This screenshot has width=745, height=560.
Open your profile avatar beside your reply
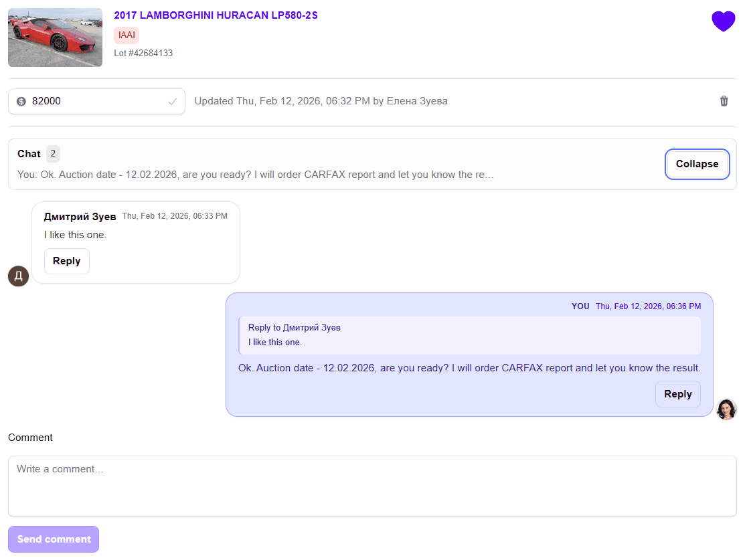[x=727, y=409]
